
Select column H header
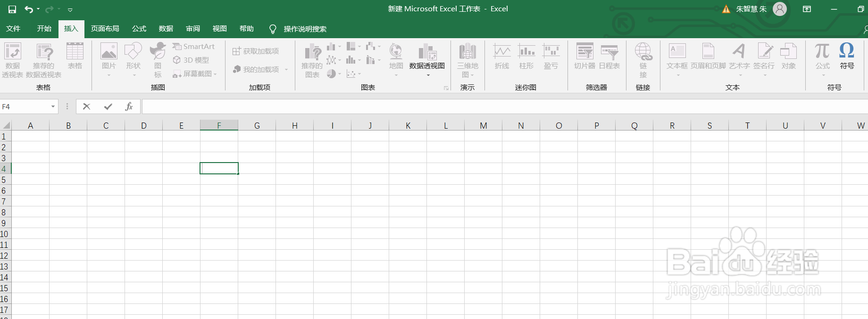(295, 125)
